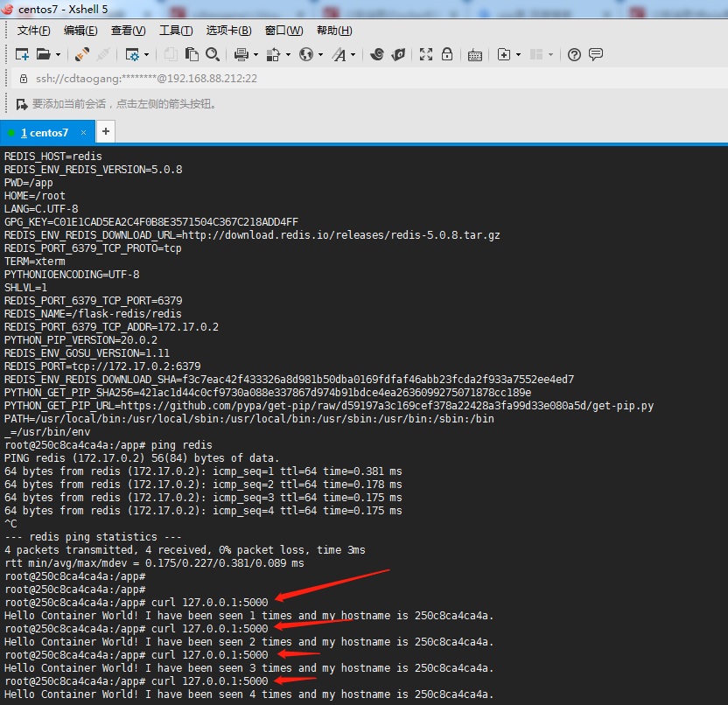Toggle full screen mode icon
The height and width of the screenshot is (705, 728).
point(426,54)
